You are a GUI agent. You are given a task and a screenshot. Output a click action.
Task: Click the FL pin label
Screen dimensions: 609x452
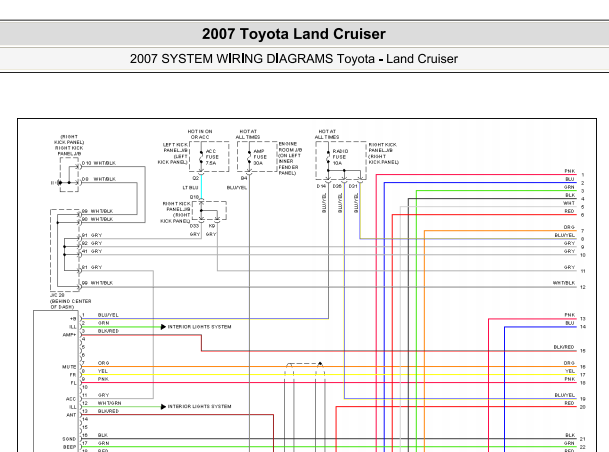73,383
